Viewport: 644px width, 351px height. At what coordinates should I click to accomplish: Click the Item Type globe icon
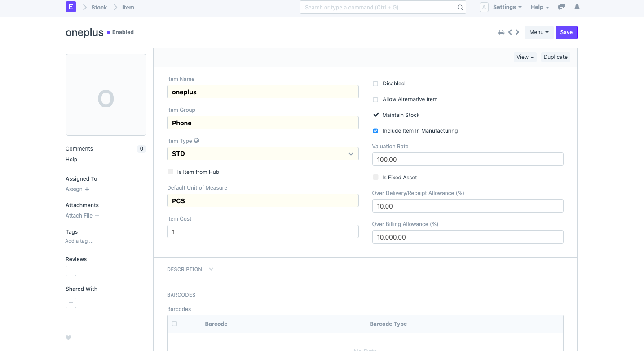197,141
